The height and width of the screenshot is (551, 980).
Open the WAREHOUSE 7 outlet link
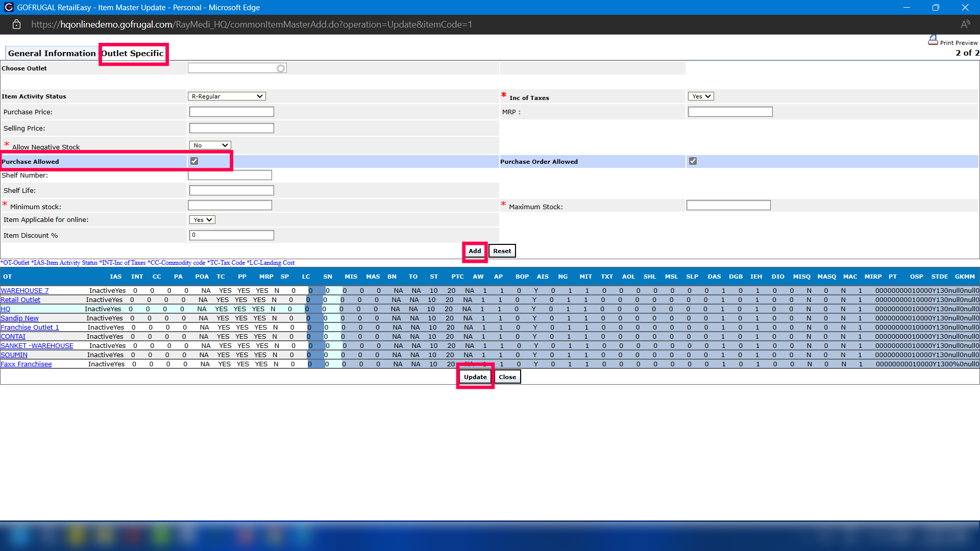[24, 291]
